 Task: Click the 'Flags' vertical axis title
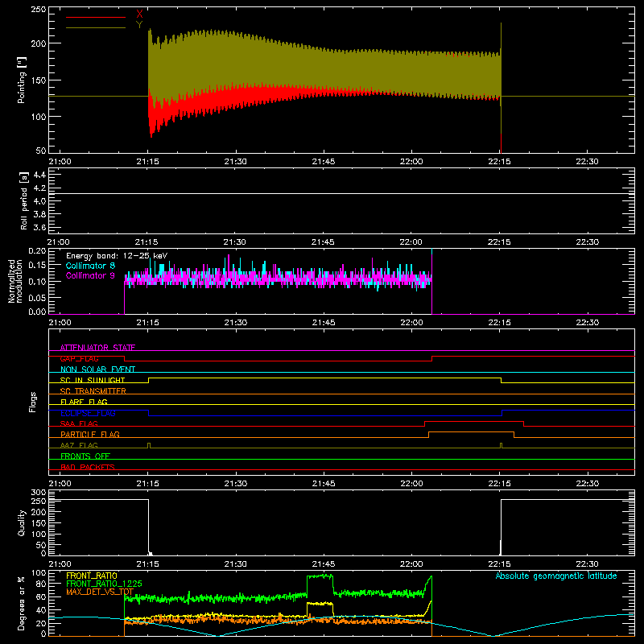(33, 402)
